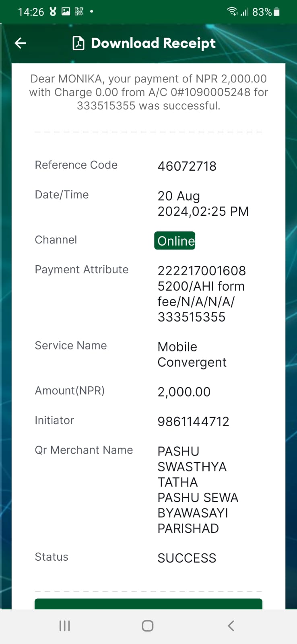The image size is (297, 644).
Task: Tap the back arrow in the header
Action: [x=21, y=43]
